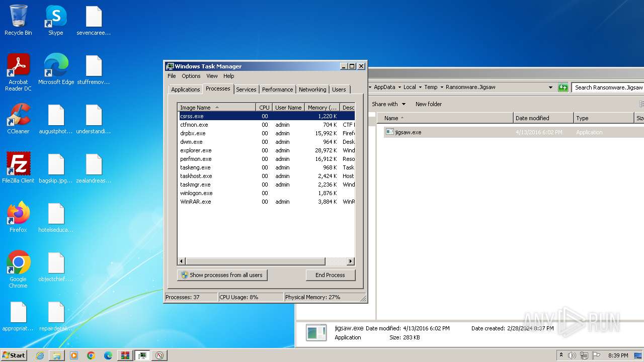Select the sevencaree file on desktop
The height and width of the screenshot is (362, 644).
pos(94,20)
